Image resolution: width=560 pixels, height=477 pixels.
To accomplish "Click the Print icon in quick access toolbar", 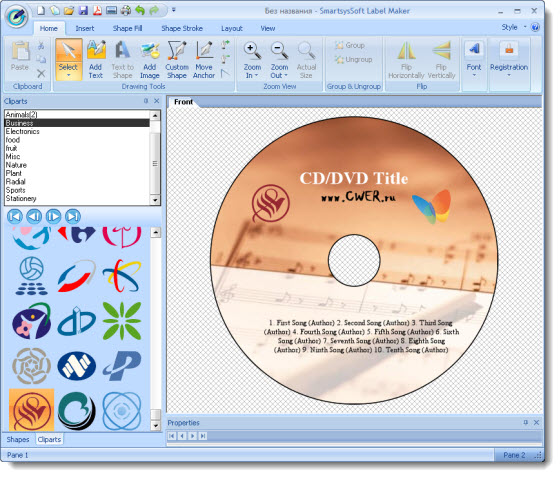I will click(125, 10).
